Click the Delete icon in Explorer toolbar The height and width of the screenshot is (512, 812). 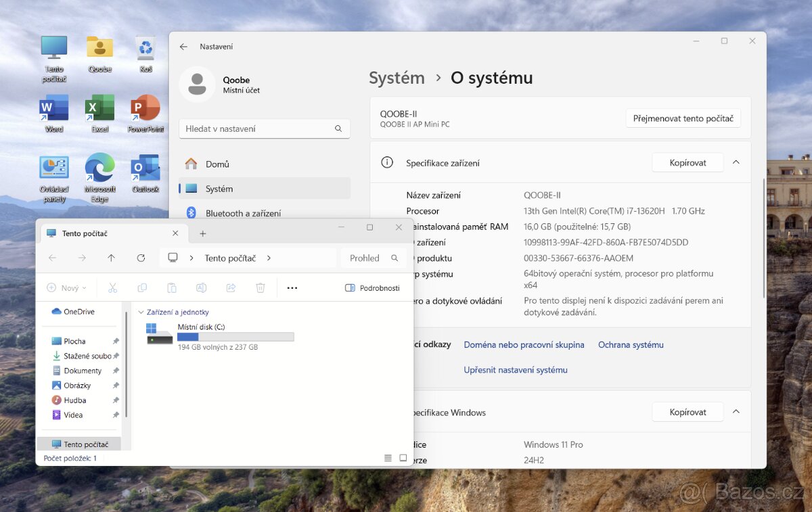(x=260, y=287)
